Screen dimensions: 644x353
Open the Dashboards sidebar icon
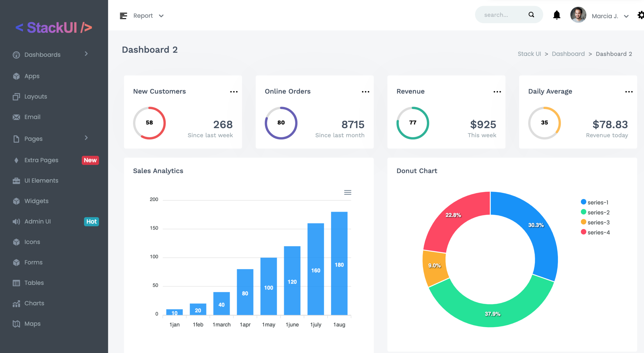[16, 55]
